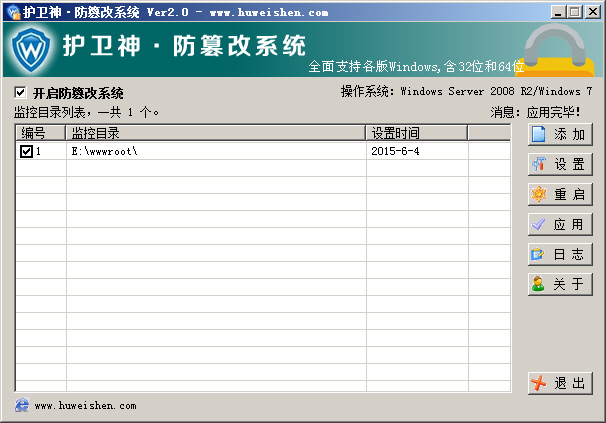Open the 日志 (Log) button
This screenshot has width=606, height=423.
560,254
